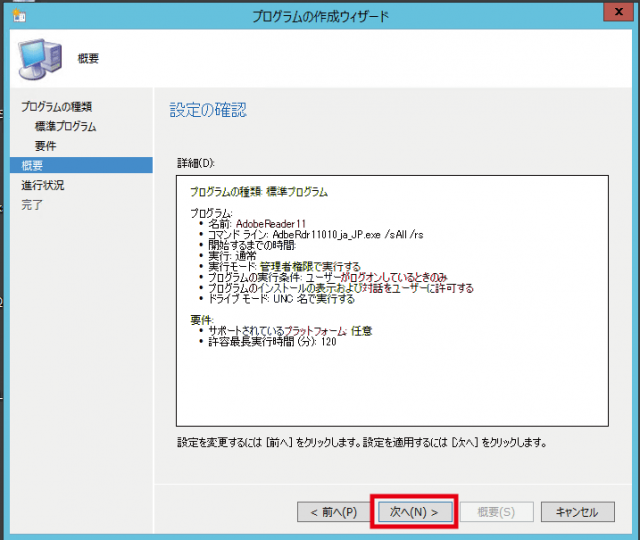Select the highlighted 概要 step in sidebar

[32, 165]
